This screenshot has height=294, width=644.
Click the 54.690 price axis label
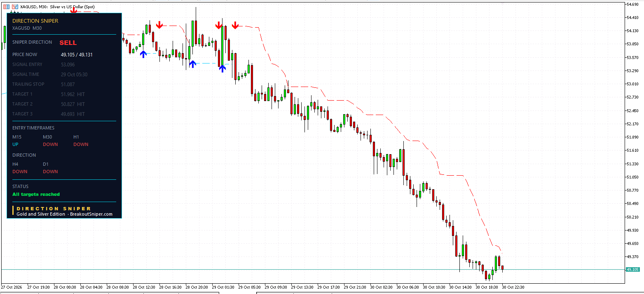pyautogui.click(x=632, y=4)
